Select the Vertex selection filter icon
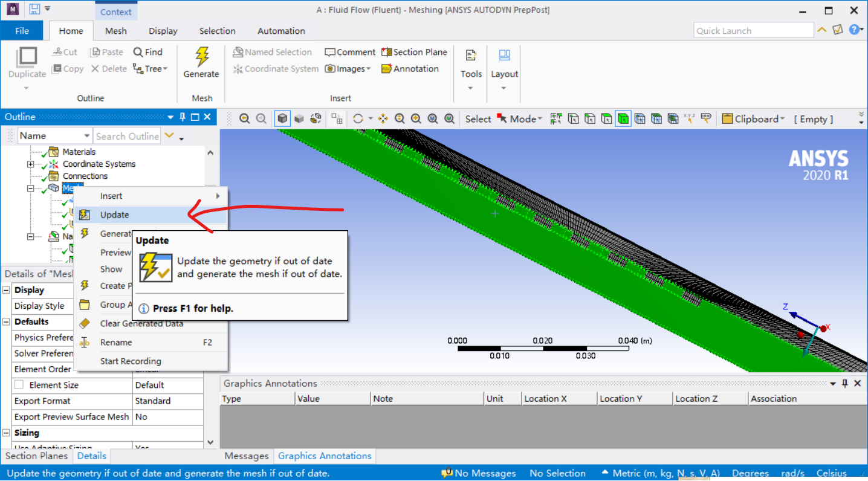The height and width of the screenshot is (481, 868). click(573, 119)
